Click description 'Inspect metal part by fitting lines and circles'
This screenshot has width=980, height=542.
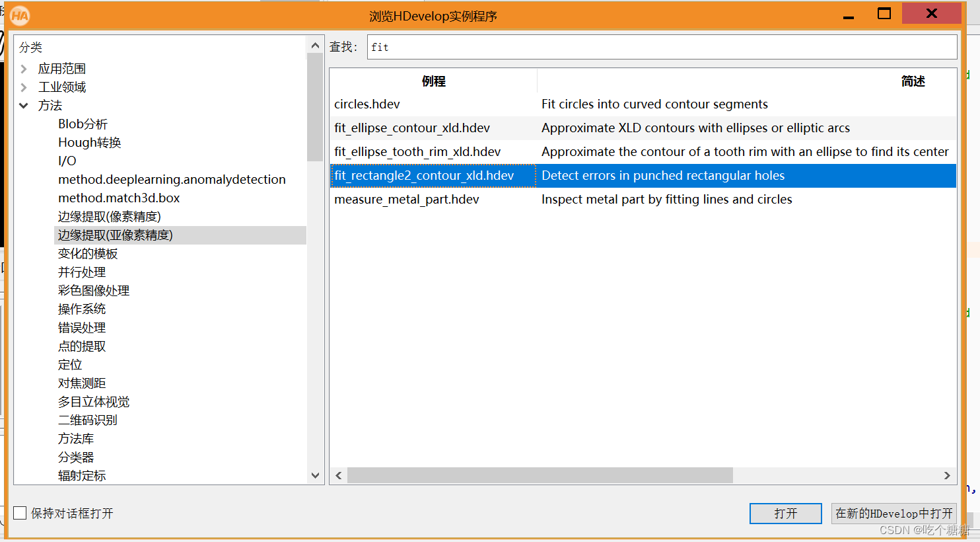click(x=666, y=200)
